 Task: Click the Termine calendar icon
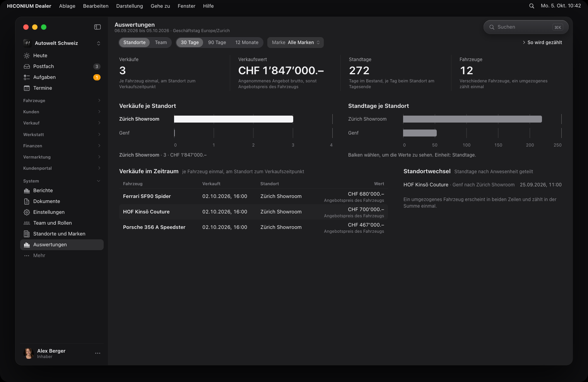coord(27,88)
